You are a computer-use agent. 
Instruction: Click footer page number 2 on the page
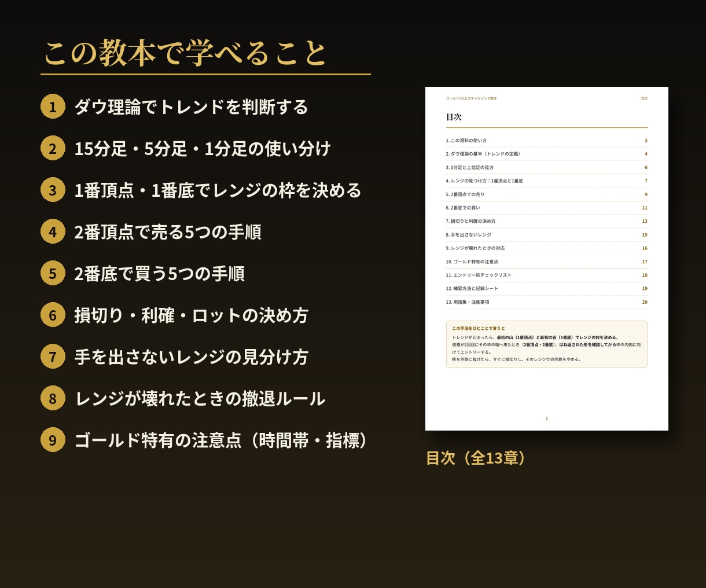[x=546, y=418]
